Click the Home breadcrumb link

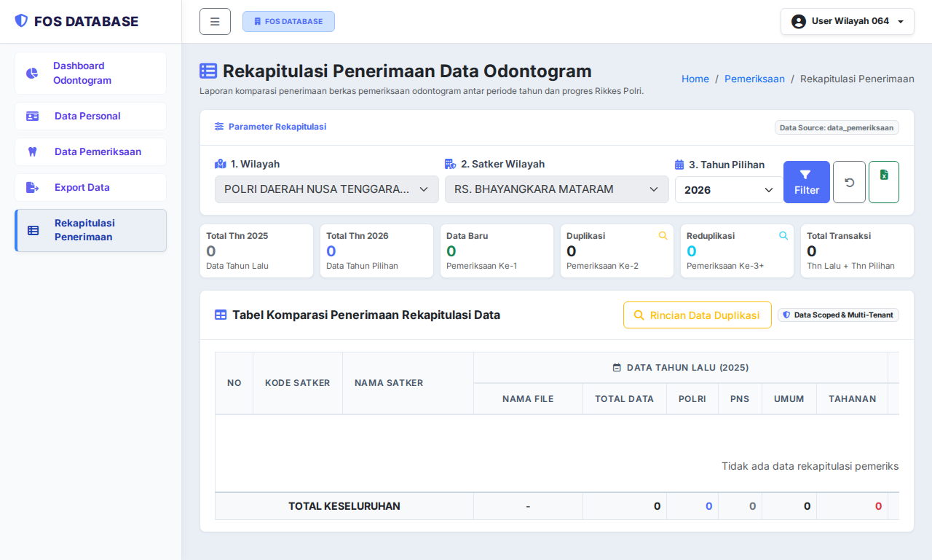pos(695,79)
